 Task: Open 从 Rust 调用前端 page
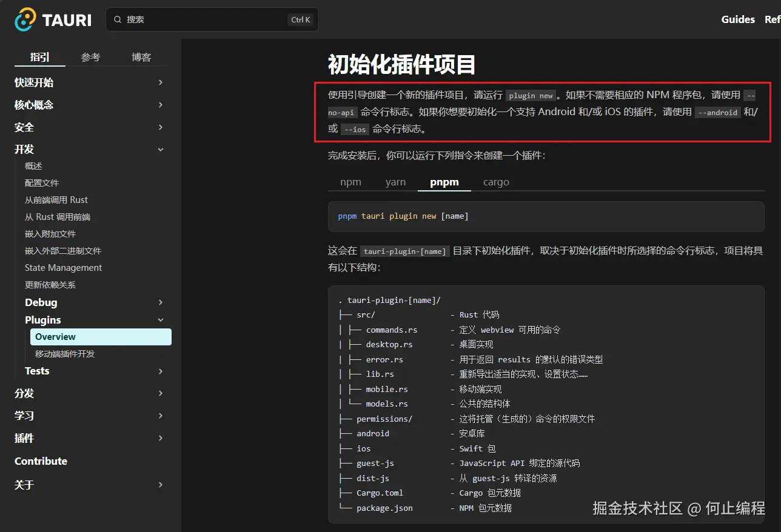pyautogui.click(x=58, y=217)
